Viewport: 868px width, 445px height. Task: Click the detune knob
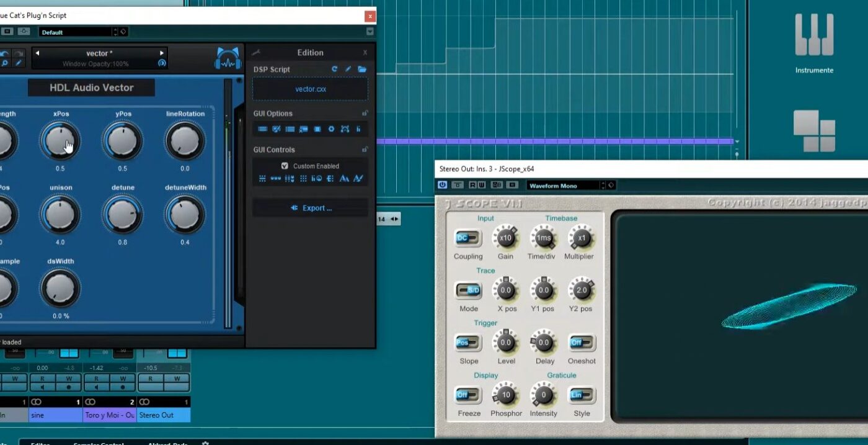(123, 214)
